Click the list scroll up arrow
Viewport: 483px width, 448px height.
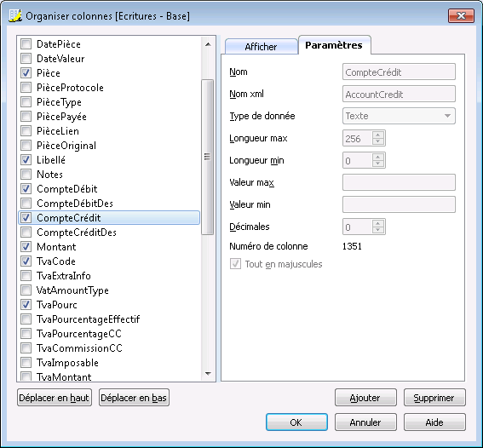click(x=208, y=44)
